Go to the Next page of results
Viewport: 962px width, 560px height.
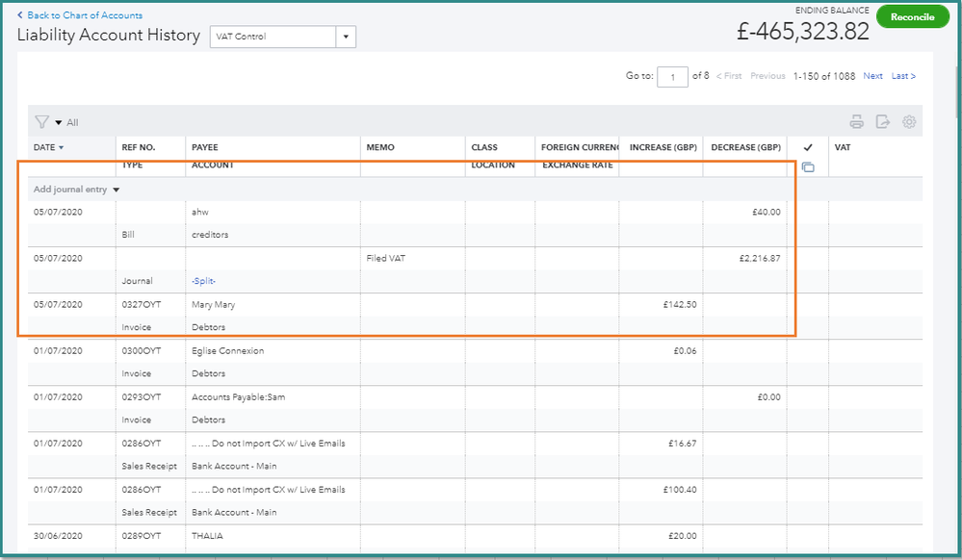872,76
